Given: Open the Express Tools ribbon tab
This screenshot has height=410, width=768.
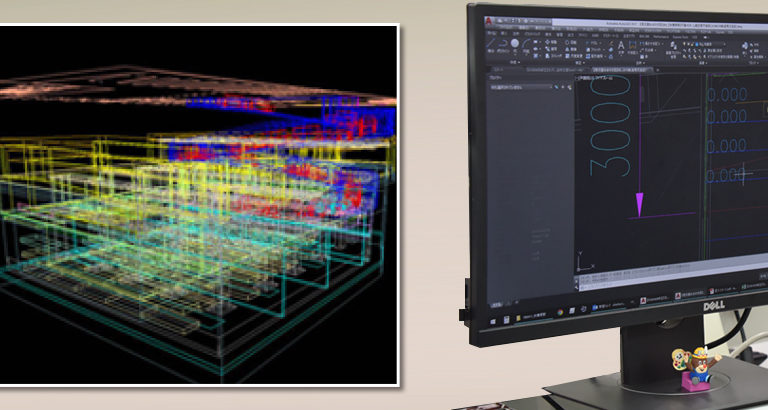Looking at the screenshot, I should 680,37.
